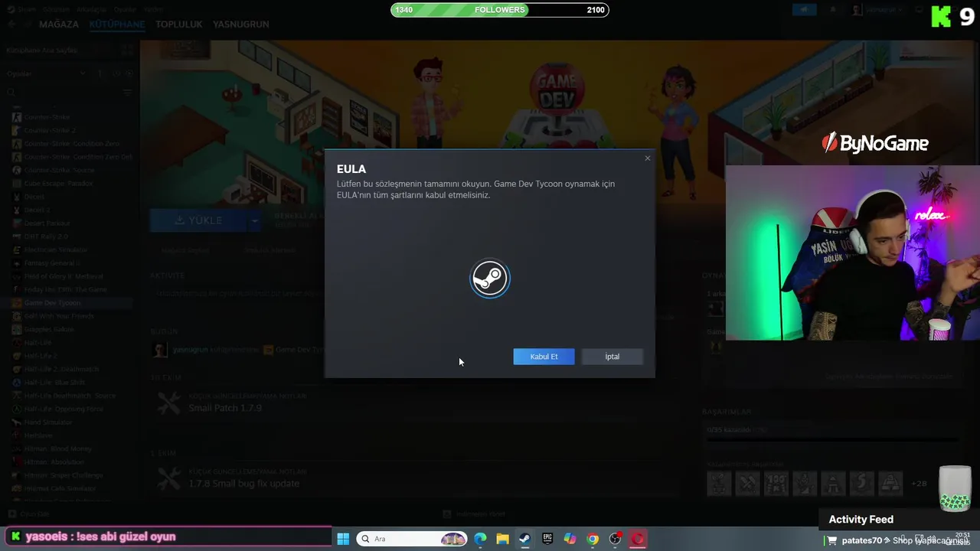
Task: Click the Kick logo in stream overlay
Action: point(941,16)
